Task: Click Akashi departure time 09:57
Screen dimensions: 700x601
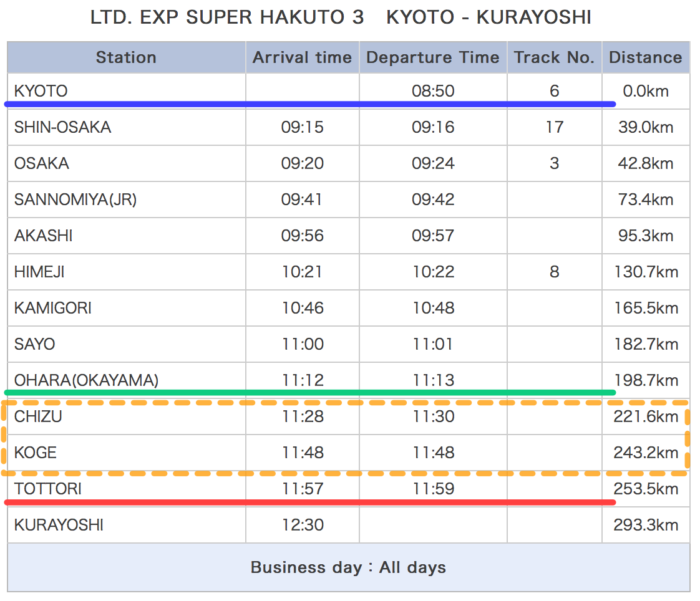Action: 433,236
